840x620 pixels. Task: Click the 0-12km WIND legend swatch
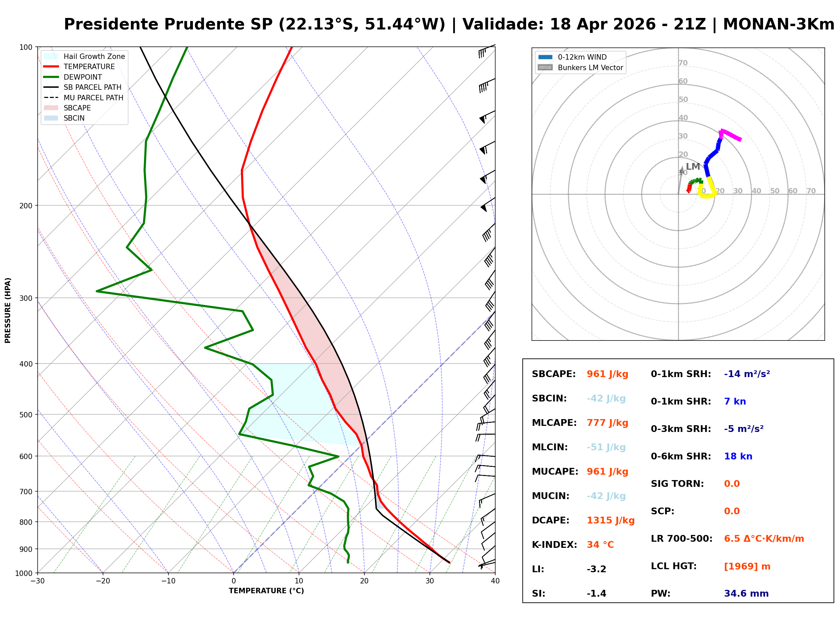pos(545,57)
